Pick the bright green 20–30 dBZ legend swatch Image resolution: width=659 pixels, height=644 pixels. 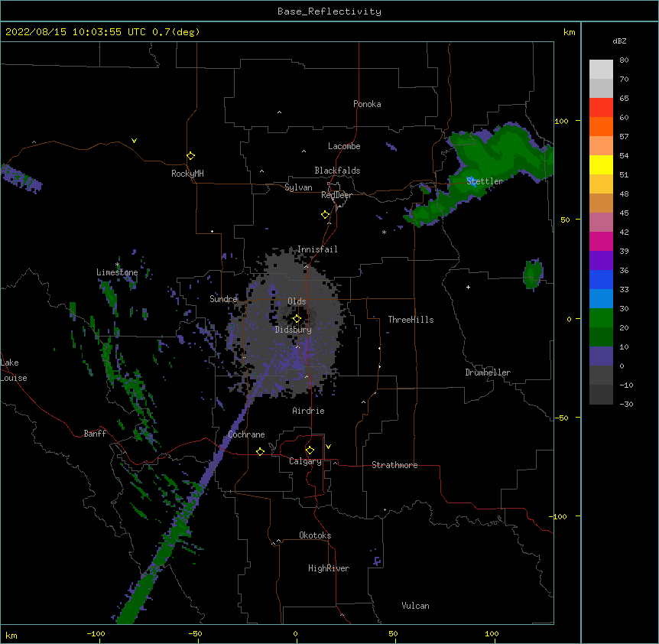pos(601,318)
